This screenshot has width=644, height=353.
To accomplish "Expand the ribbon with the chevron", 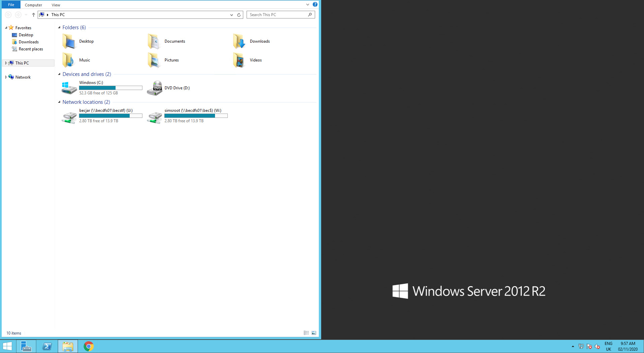I will tap(307, 5).
